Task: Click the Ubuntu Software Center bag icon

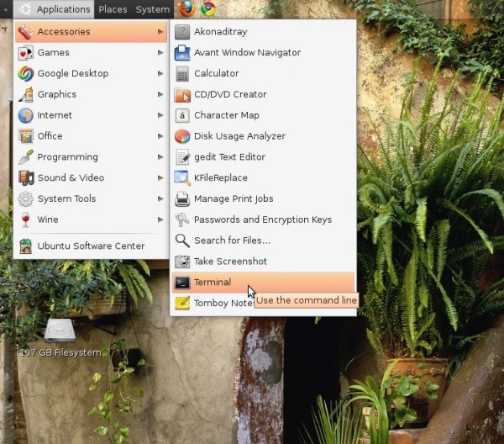Action: pyautogui.click(x=25, y=246)
